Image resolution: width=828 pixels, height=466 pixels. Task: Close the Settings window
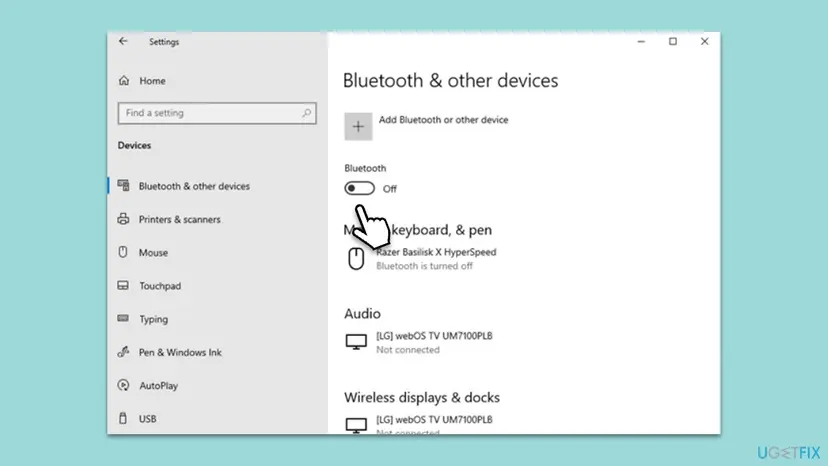pyautogui.click(x=704, y=41)
